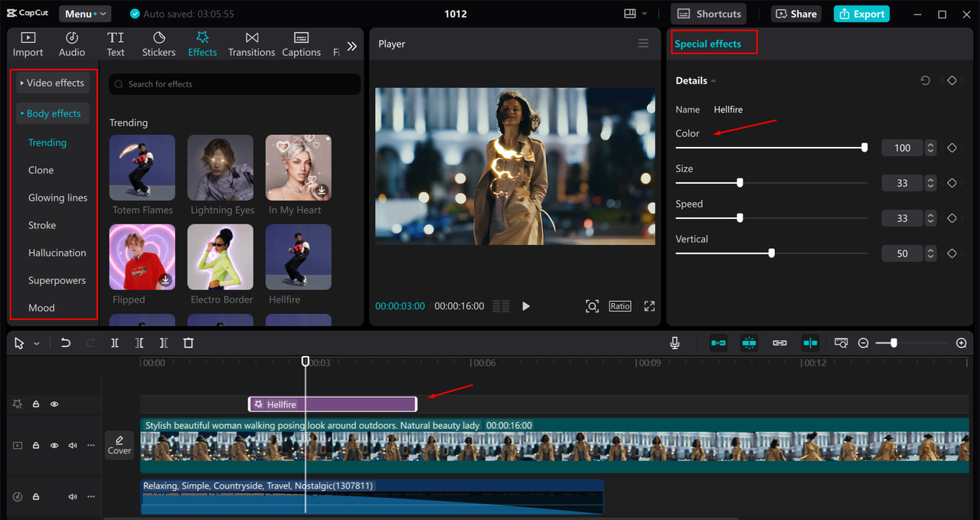980x520 pixels.
Task: Expand the Video effects category
Action: click(52, 83)
